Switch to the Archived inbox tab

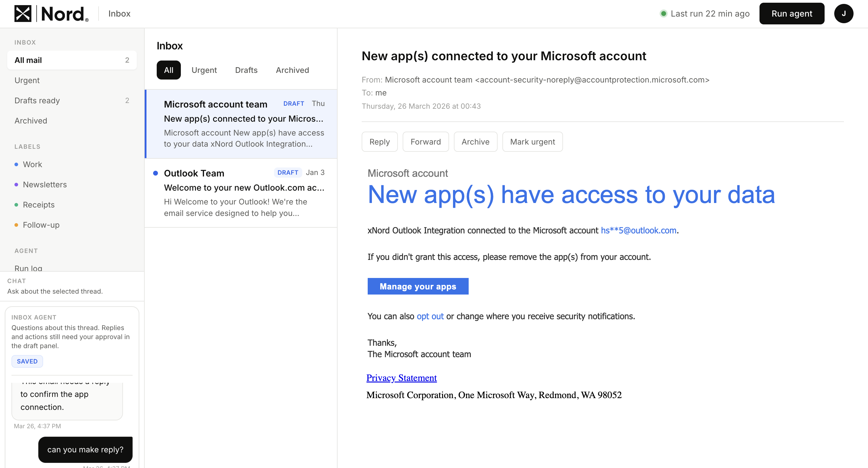pyautogui.click(x=292, y=70)
